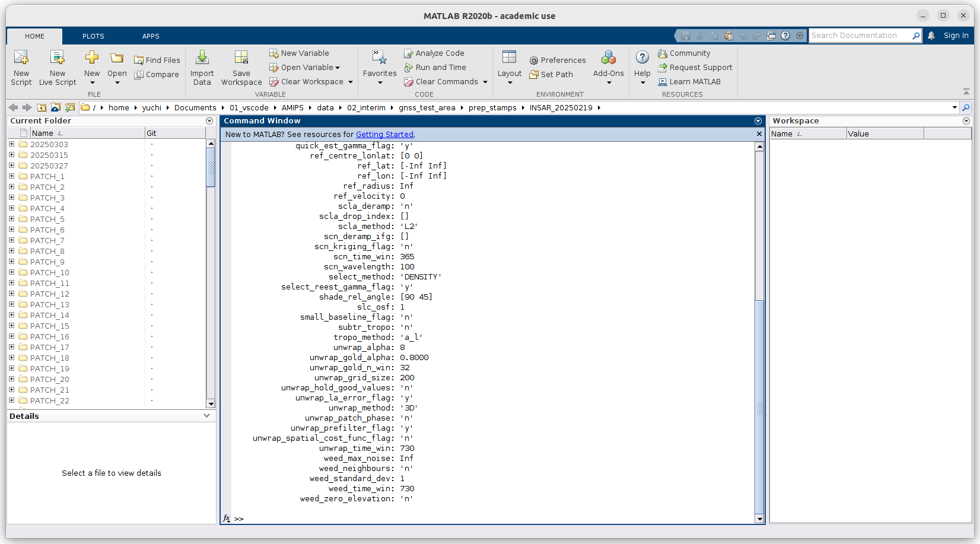Expand the PATCH_22 folder
This screenshot has width=980, height=544.
coord(11,400)
